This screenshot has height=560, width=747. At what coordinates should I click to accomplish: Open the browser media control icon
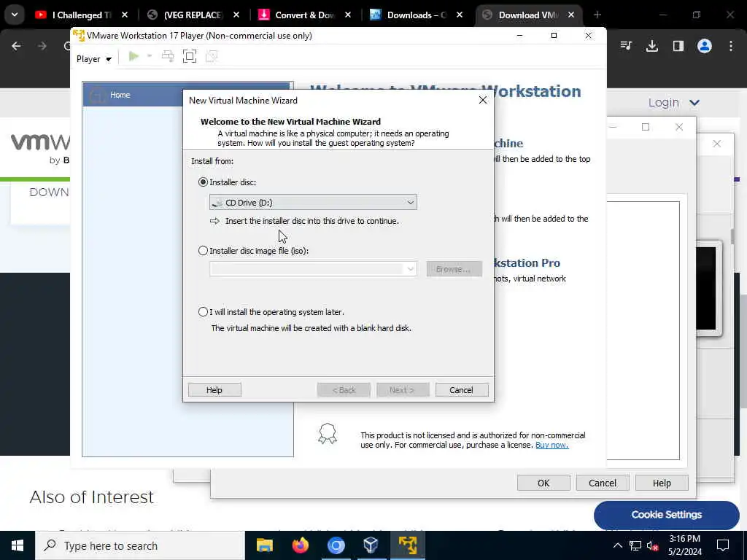(x=626, y=46)
